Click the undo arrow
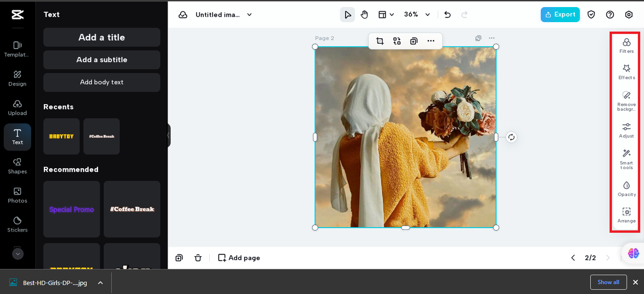This screenshot has height=294, width=644. (447, 15)
